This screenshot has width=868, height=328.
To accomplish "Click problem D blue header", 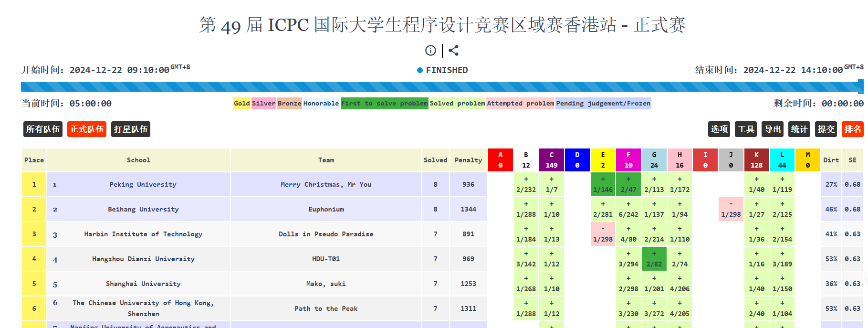I will click(577, 160).
